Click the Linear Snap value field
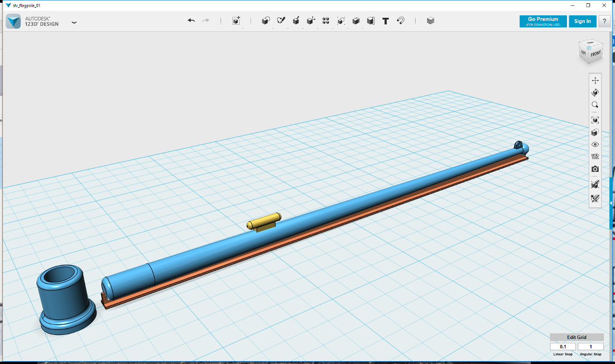 pyautogui.click(x=563, y=347)
